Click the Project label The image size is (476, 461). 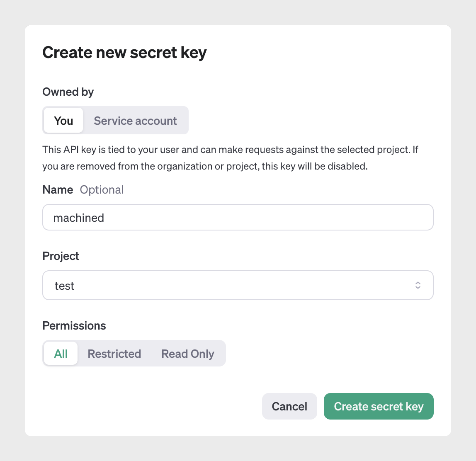(61, 256)
